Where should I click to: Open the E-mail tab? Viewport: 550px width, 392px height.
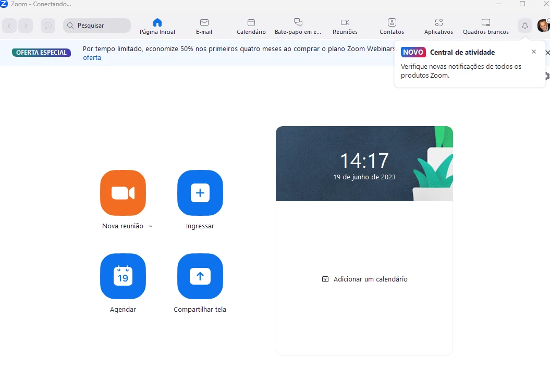point(204,27)
